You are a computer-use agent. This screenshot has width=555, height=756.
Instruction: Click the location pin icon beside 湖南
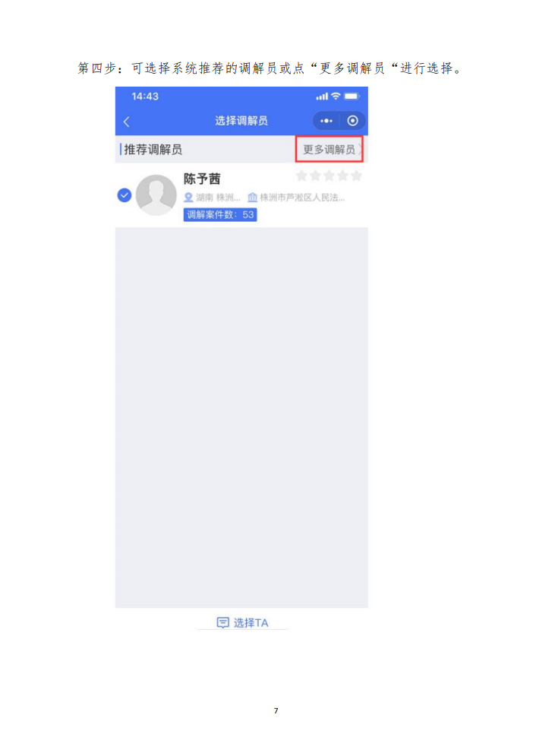(x=188, y=198)
